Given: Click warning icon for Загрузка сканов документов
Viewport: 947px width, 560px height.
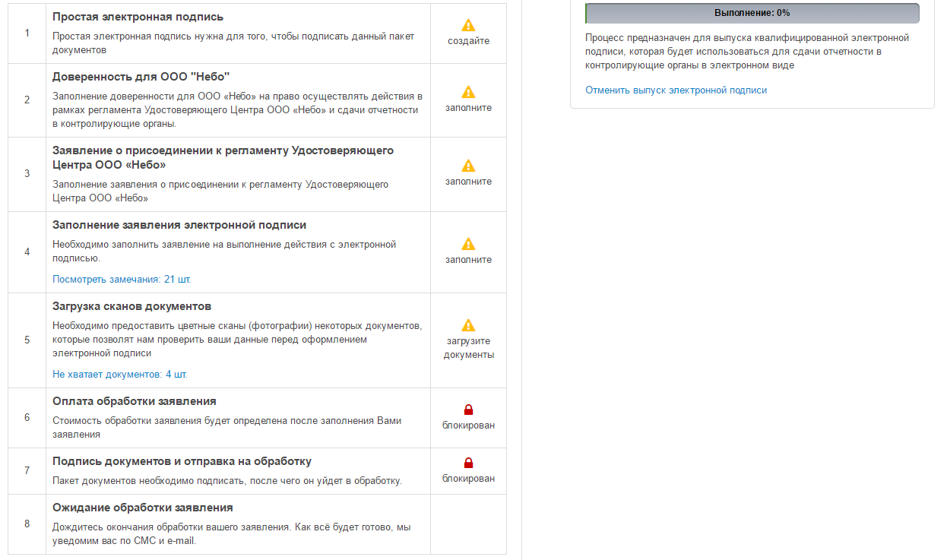Looking at the screenshot, I should 468,325.
